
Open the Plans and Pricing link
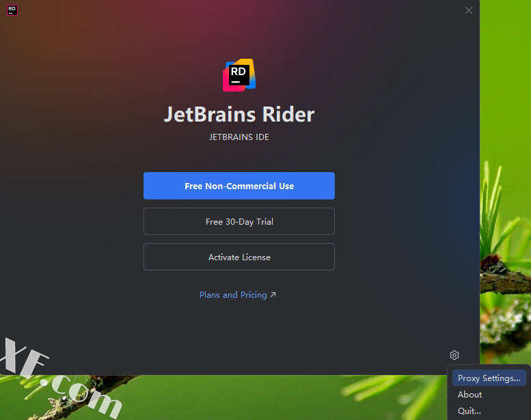(x=237, y=295)
